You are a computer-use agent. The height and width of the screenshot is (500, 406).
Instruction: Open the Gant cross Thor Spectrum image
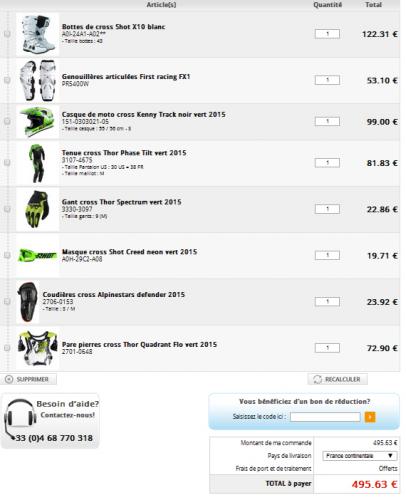click(x=37, y=209)
